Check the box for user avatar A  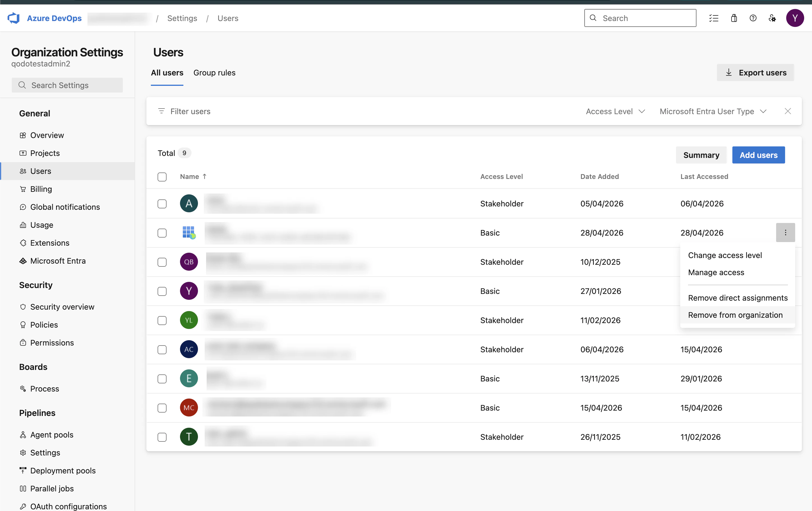tap(162, 204)
